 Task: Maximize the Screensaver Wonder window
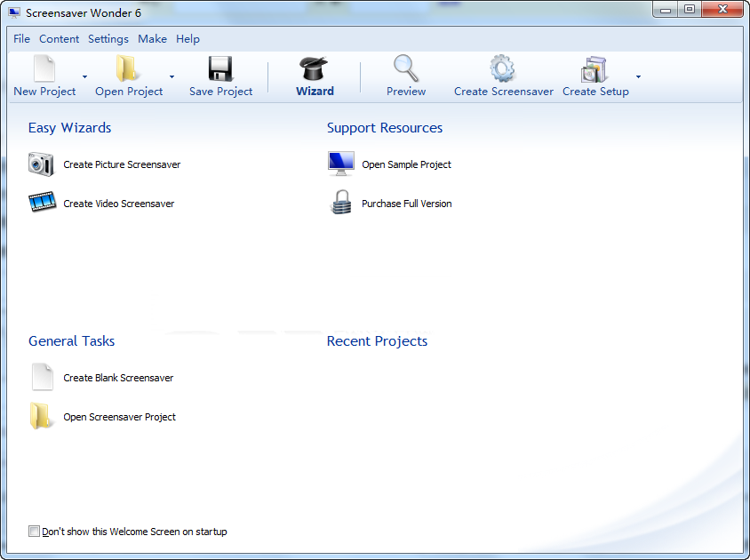[690, 10]
